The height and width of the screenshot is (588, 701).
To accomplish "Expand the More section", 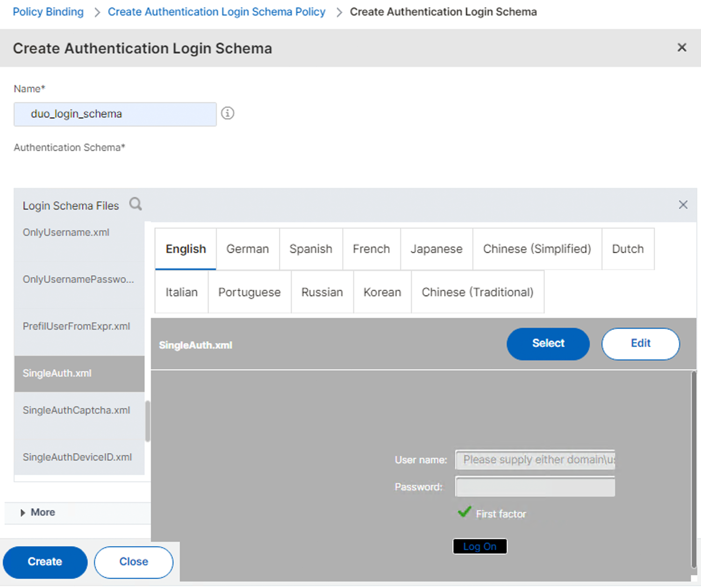I will tap(37, 512).
